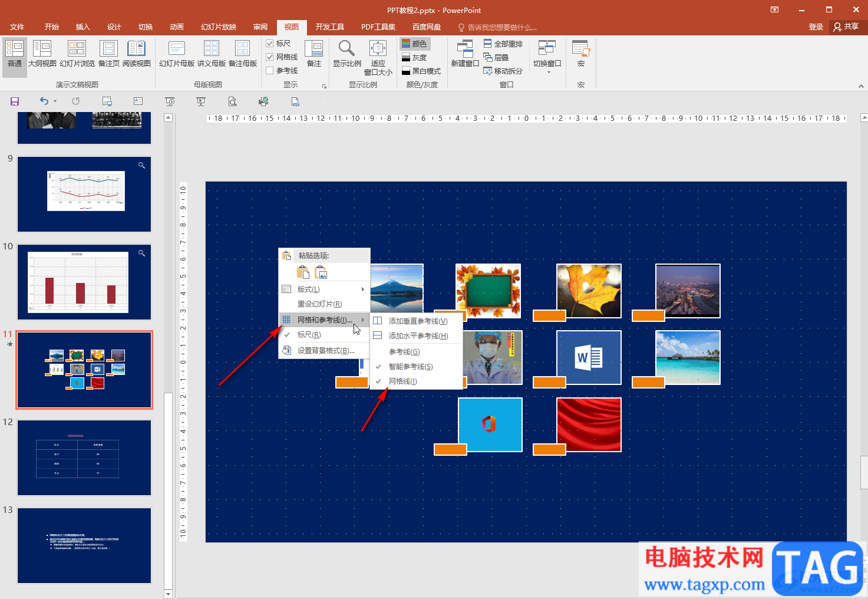Image resolution: width=868 pixels, height=599 pixels.
Task: Open Format Background (设置背景格式)
Action: [x=324, y=351]
